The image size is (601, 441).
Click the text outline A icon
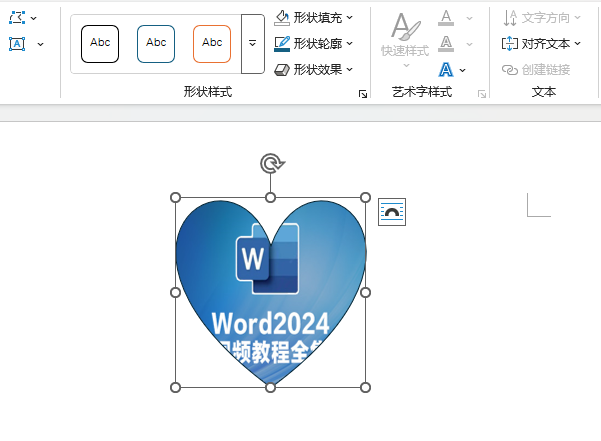point(446,44)
